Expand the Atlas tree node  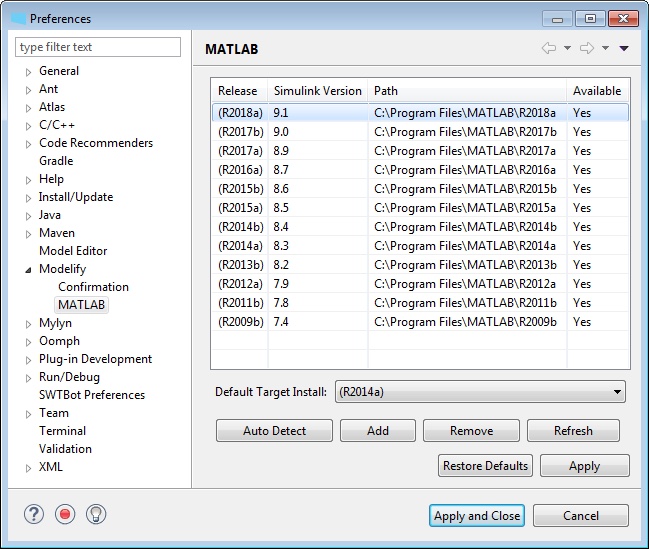click(x=28, y=108)
